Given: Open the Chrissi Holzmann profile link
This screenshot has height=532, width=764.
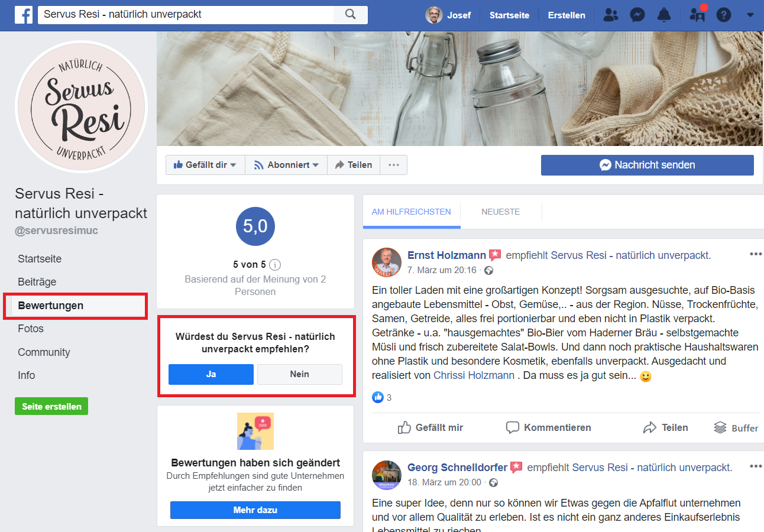Looking at the screenshot, I should 474,375.
